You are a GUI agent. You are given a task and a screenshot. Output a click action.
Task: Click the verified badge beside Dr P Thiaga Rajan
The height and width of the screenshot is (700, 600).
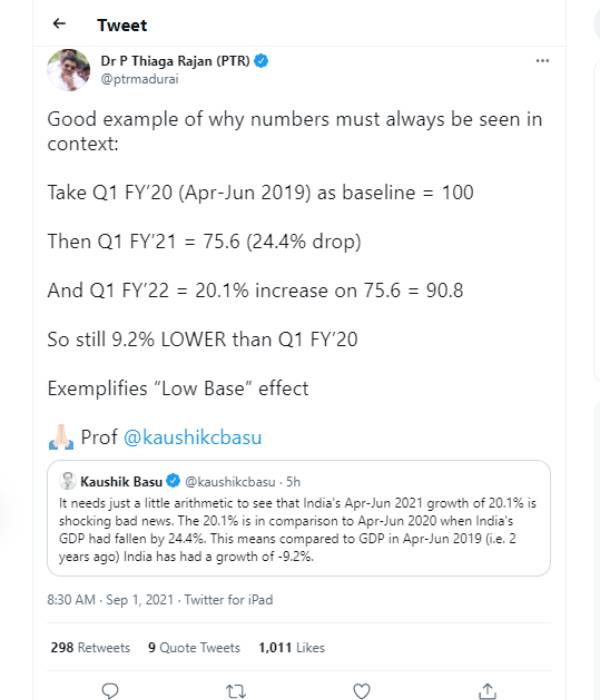(x=260, y=61)
